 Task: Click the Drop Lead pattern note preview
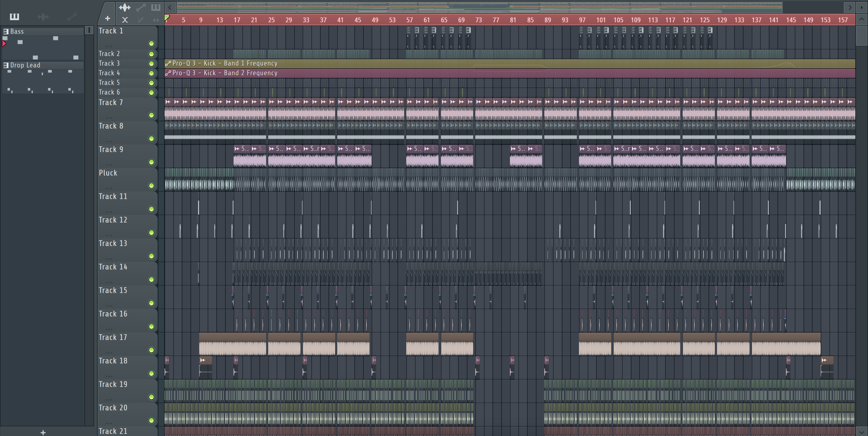pyautogui.click(x=43, y=81)
